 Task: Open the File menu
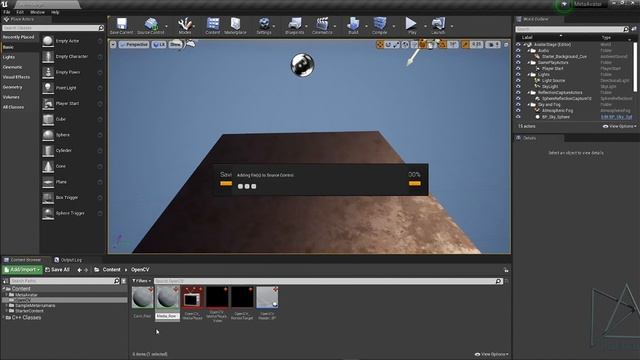(7, 12)
